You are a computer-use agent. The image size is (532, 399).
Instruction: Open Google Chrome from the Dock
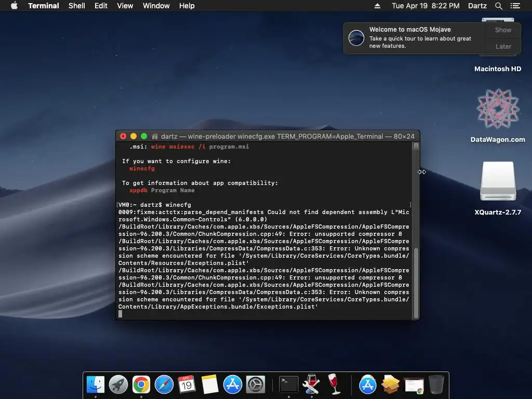click(x=141, y=385)
